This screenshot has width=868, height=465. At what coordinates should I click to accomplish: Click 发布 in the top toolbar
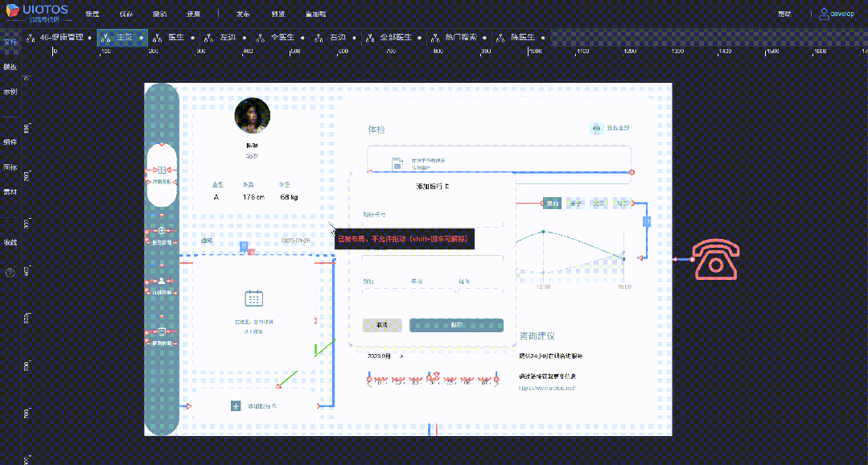tap(244, 14)
